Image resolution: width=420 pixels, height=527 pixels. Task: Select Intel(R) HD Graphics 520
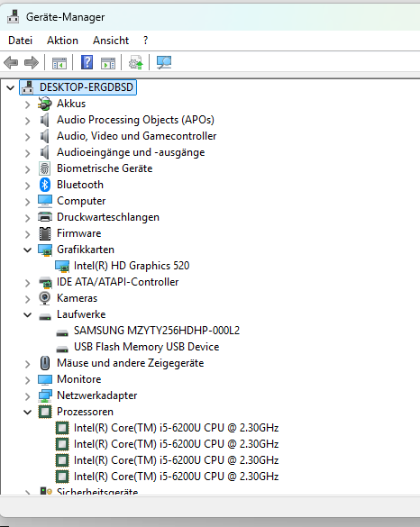click(132, 266)
